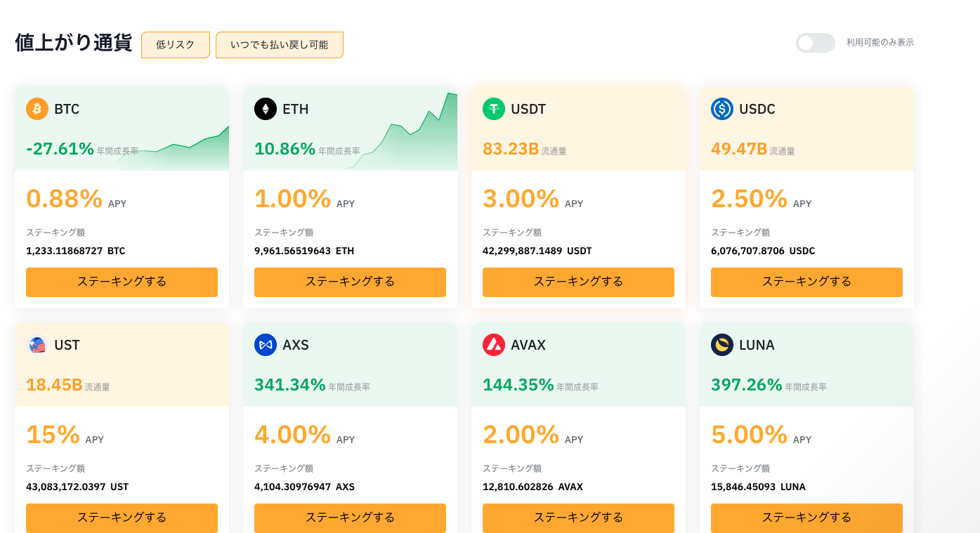Viewport: 980px width, 533px height.
Task: Click the UST coin icon
Action: pos(37,345)
